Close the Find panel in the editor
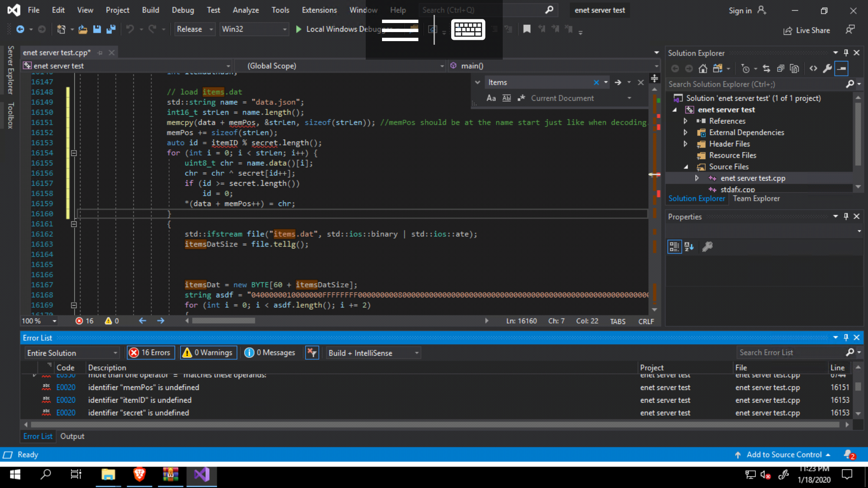 click(641, 82)
